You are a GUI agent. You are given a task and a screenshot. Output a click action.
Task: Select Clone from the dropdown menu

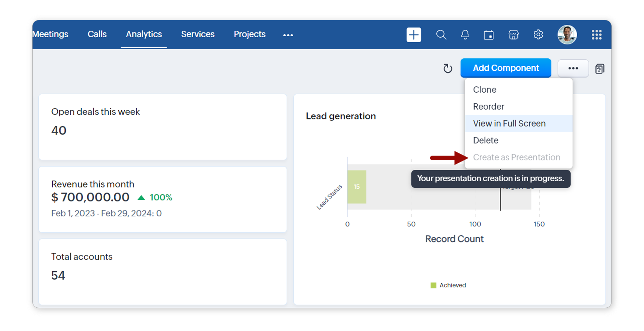[484, 90]
